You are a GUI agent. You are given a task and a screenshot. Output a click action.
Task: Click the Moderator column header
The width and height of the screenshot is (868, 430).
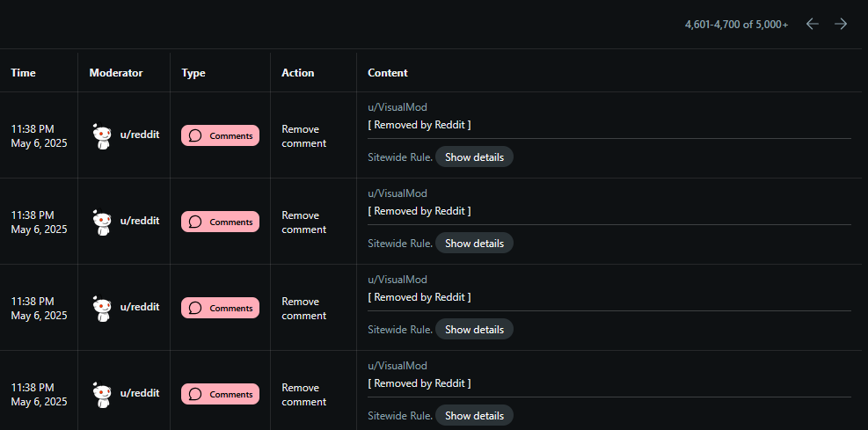tap(116, 73)
